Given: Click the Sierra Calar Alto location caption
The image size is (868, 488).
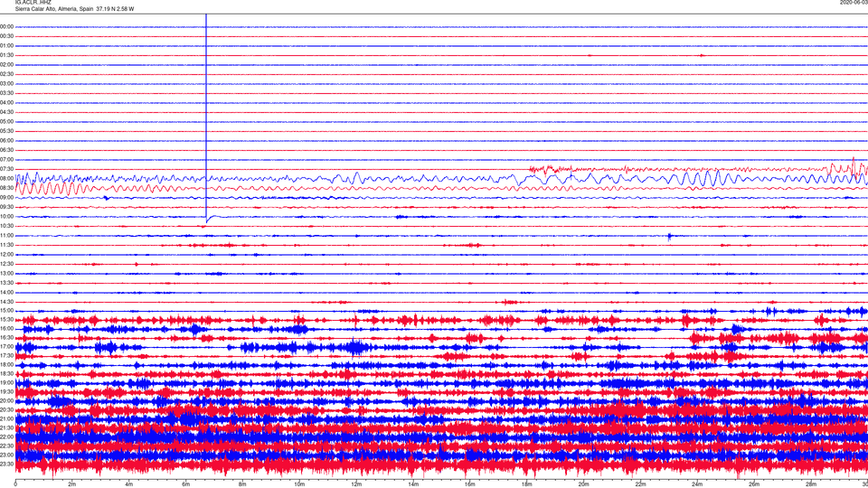Looking at the screenshot, I should pos(74,9).
